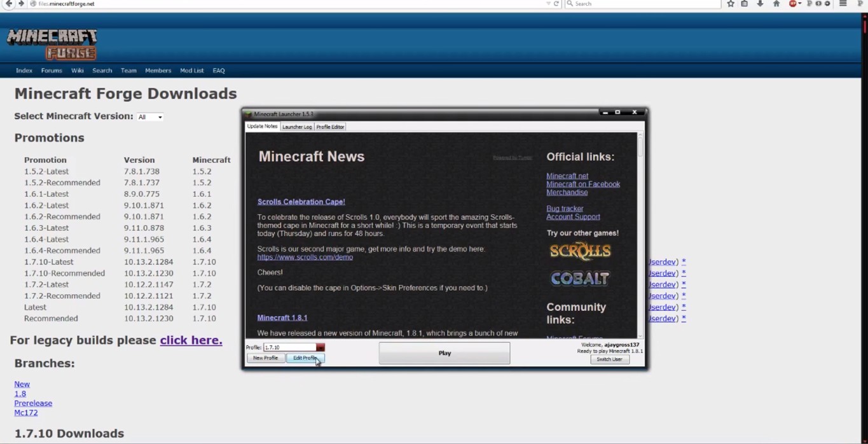The width and height of the screenshot is (868, 444).
Task: Click the Scrolls game logo
Action: (580, 251)
